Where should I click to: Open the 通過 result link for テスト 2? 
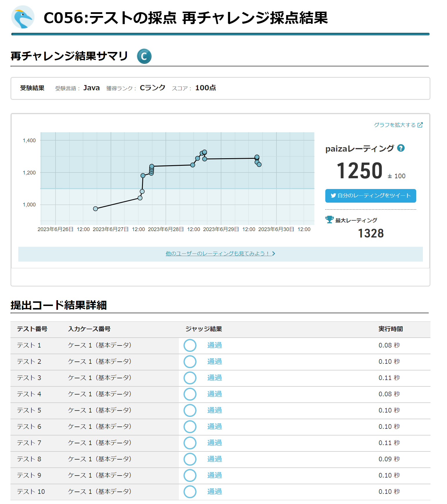click(x=214, y=361)
